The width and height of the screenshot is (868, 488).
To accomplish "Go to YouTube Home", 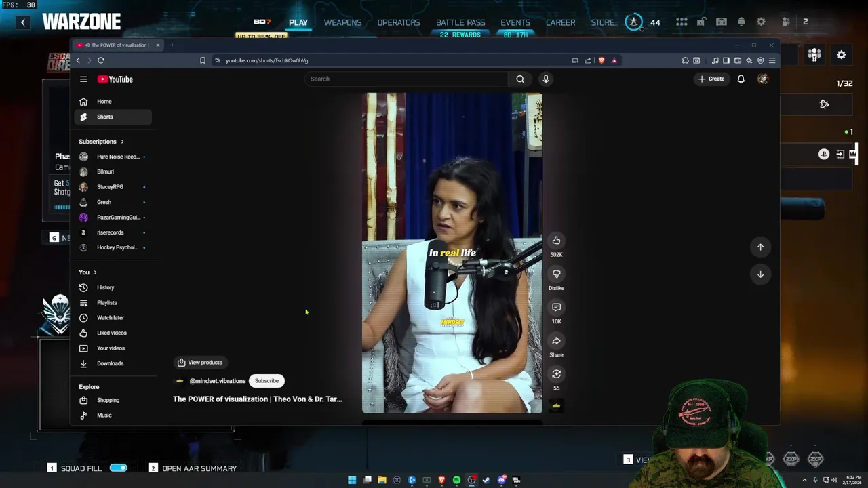I will (x=113, y=102).
